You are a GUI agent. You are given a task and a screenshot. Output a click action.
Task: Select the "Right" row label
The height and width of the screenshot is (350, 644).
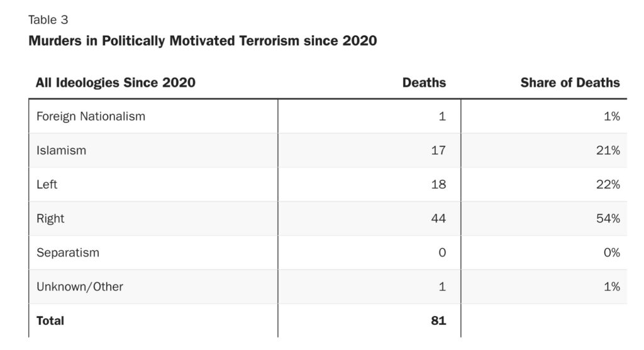point(50,219)
